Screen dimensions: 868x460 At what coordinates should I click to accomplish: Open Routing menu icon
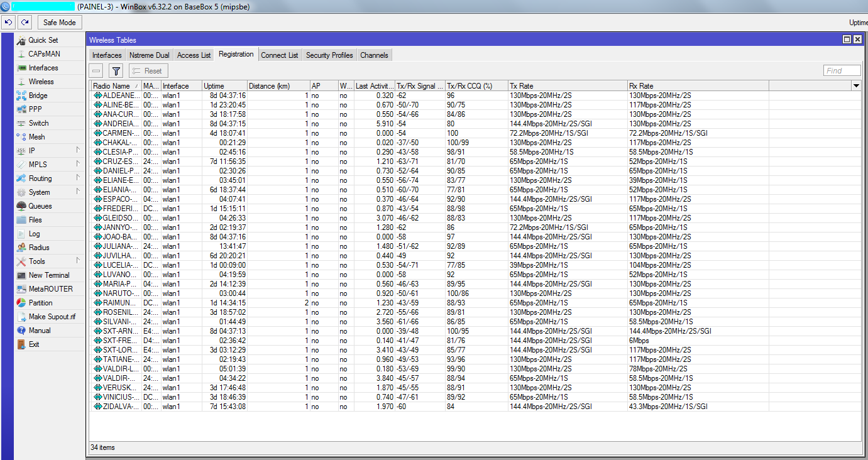point(21,178)
